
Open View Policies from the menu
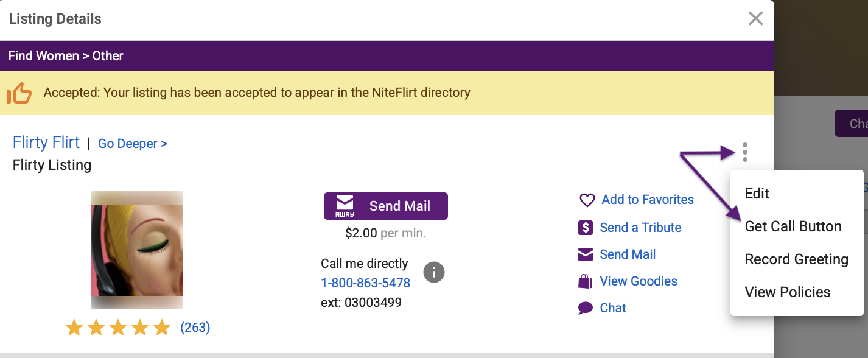[788, 292]
